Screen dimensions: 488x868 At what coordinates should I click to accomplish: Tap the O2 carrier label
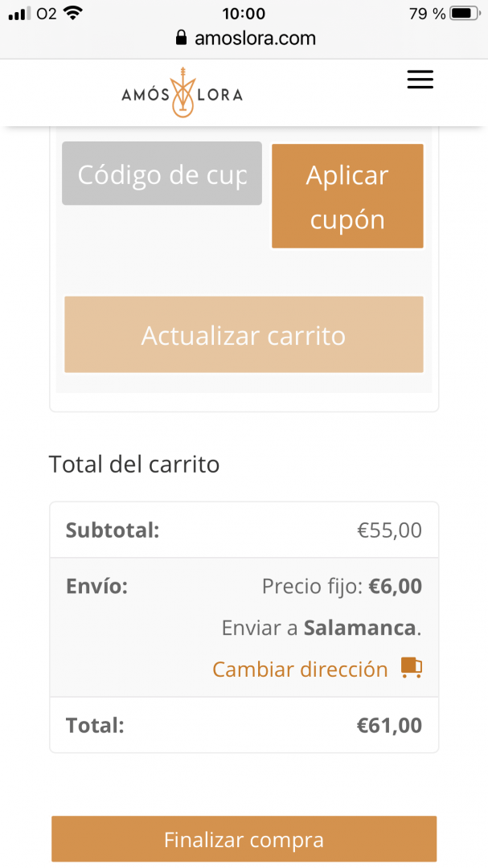[x=47, y=14]
